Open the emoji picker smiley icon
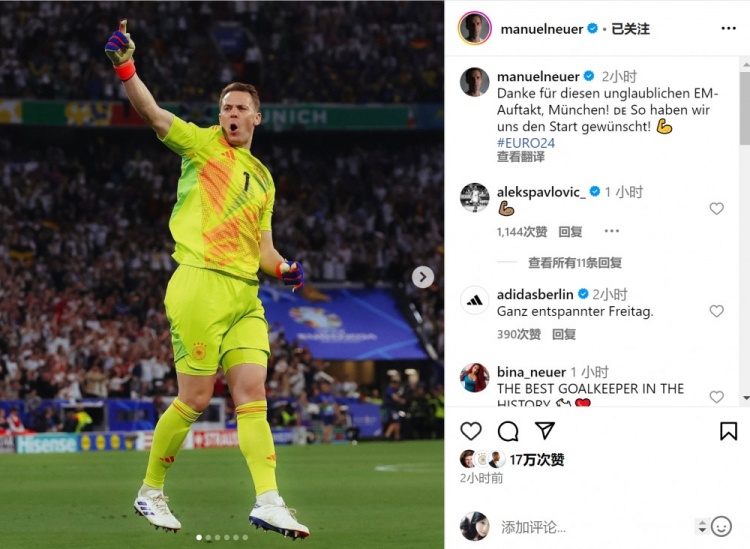This screenshot has width=750, height=549. click(x=721, y=527)
